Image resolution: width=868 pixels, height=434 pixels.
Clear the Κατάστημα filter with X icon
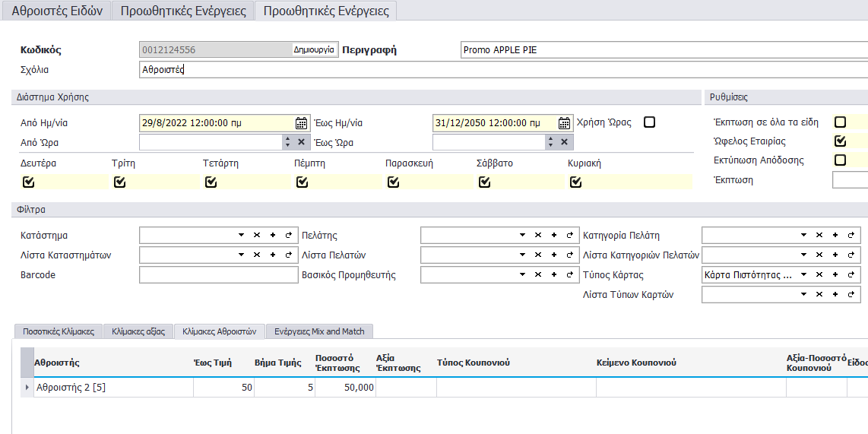pos(256,236)
